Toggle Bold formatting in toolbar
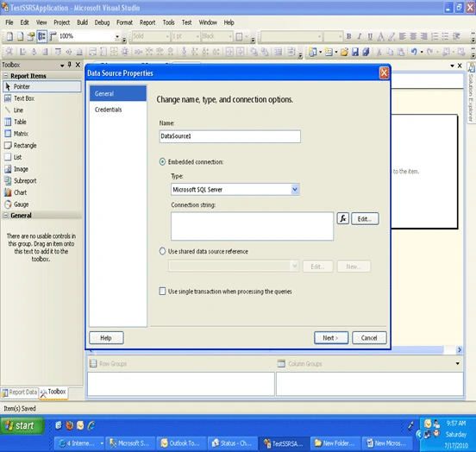This screenshot has height=452, width=476. 348,36
